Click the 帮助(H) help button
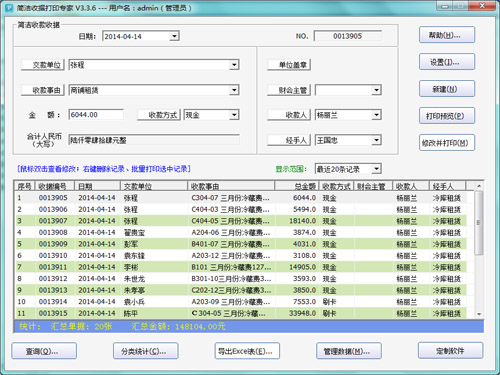The image size is (500, 375). coord(447,35)
